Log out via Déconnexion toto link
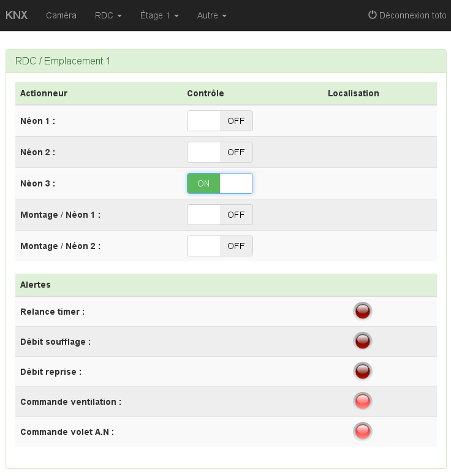Screen dimensions: 451x476 coord(412,15)
